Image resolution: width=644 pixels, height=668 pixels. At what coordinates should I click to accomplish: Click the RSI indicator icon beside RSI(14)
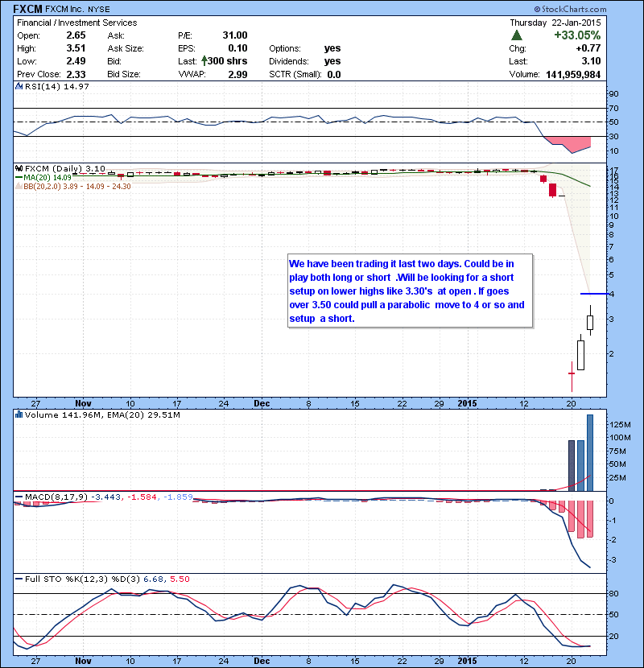[19, 86]
